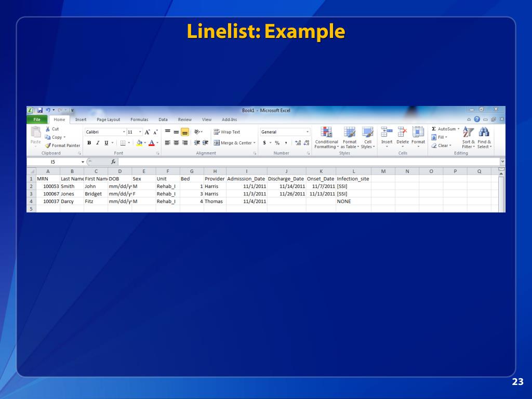The width and height of the screenshot is (532, 399).
Task: Click the Name Box showing I5
Action: point(54,162)
